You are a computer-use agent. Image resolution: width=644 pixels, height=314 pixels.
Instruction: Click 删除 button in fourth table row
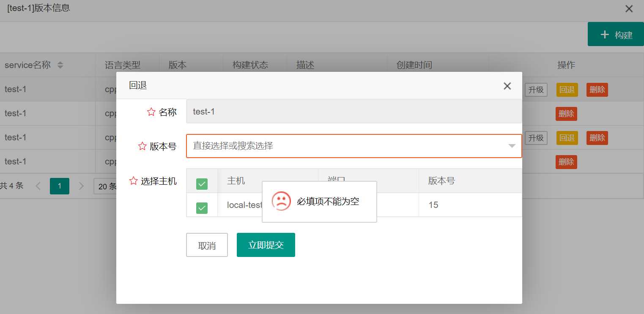point(566,162)
